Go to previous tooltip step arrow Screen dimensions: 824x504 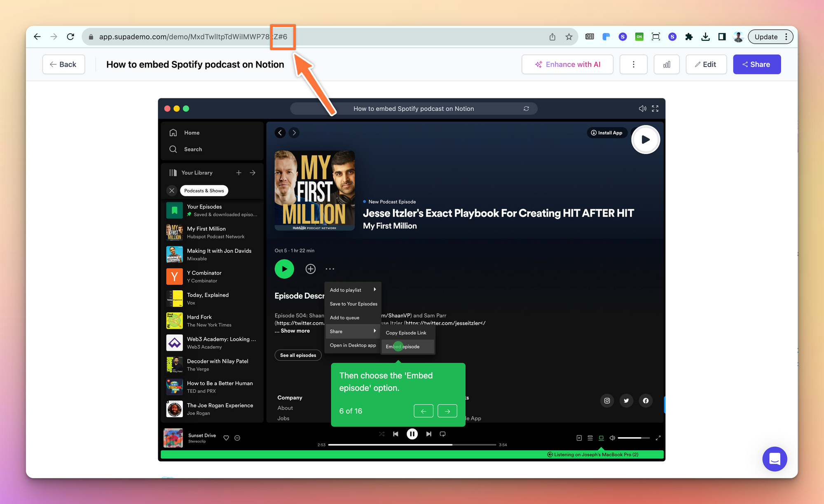pos(424,411)
